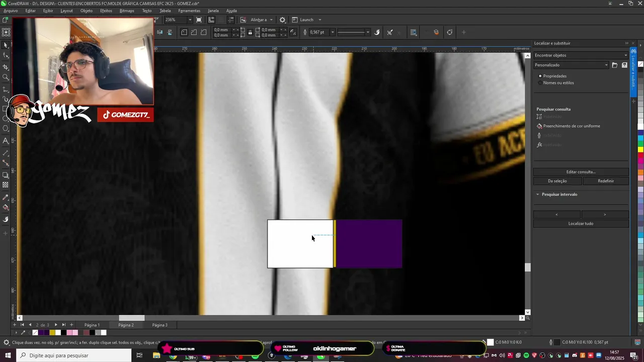Click the full-screen preview icon
The width and height of the screenshot is (644, 362).
click(x=199, y=20)
